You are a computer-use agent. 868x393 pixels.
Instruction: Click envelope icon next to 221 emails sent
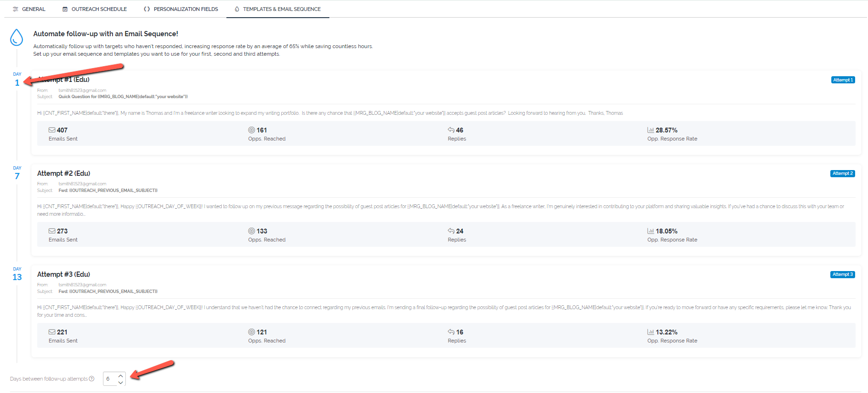click(52, 332)
